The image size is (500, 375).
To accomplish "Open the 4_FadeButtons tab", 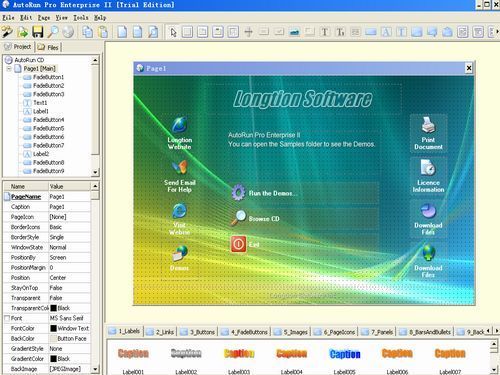I will 245,332.
